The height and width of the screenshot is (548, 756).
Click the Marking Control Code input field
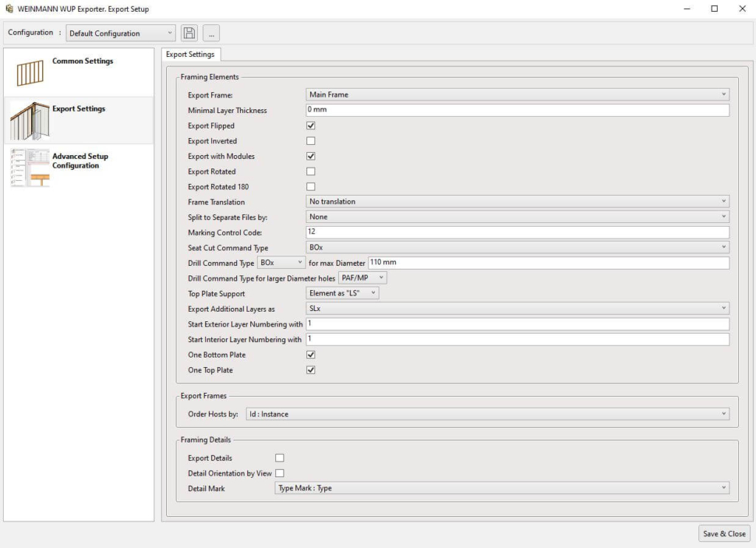point(518,232)
